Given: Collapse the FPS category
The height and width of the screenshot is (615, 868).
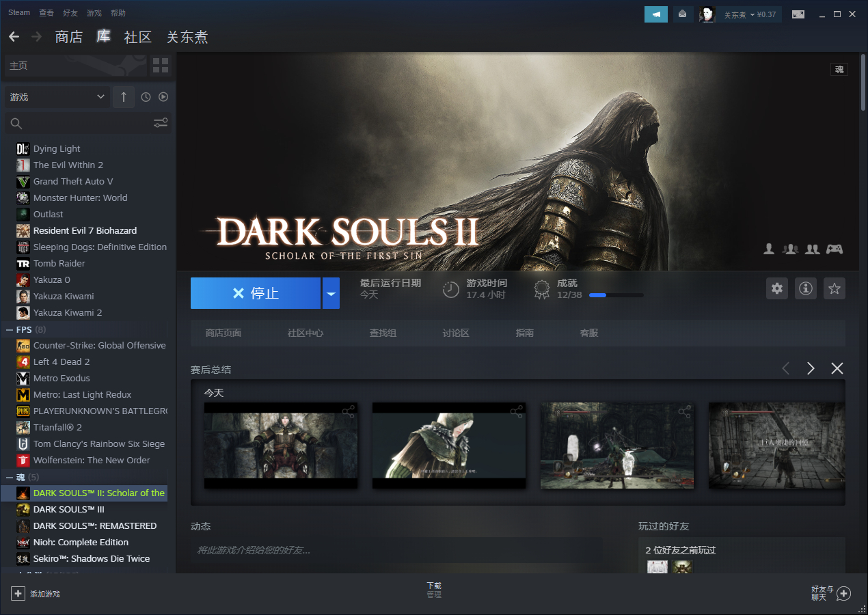Looking at the screenshot, I should click(x=10, y=329).
